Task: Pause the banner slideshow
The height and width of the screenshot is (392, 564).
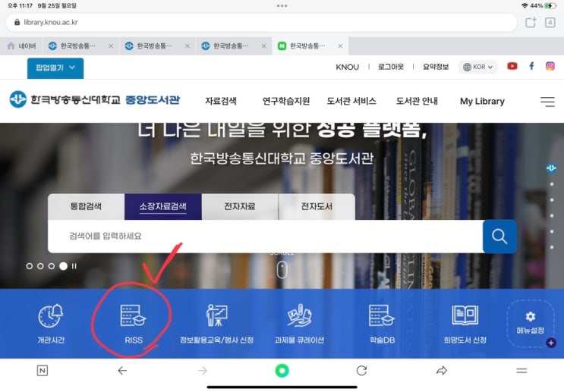Action: (x=74, y=266)
